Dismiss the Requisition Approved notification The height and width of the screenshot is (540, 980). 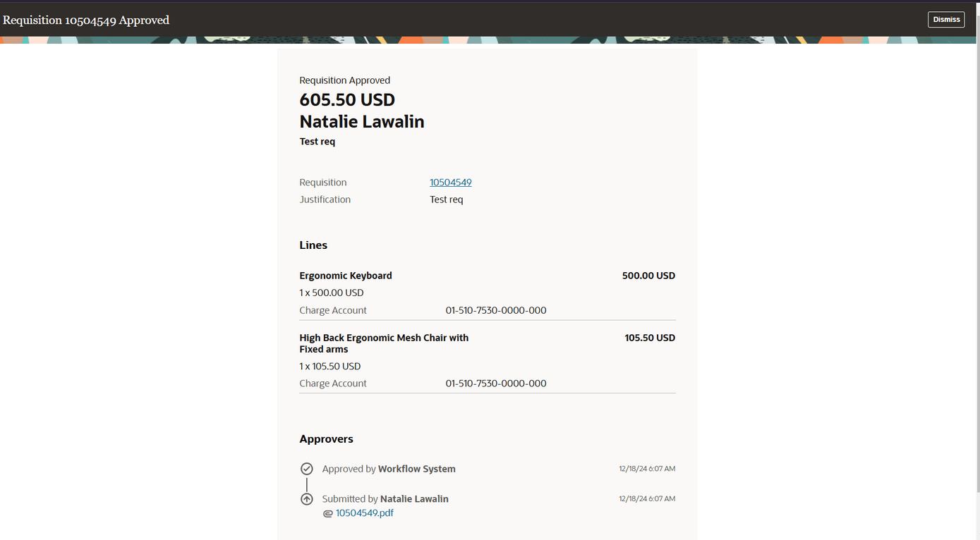(x=946, y=19)
